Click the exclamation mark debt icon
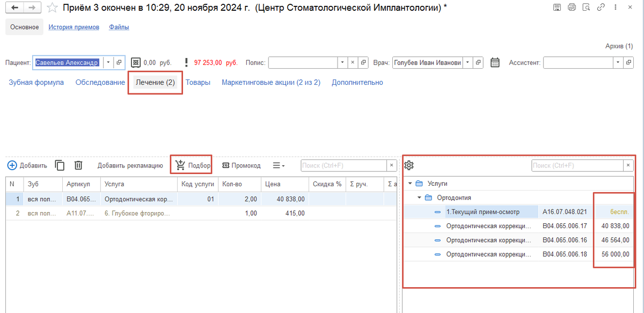Screen dimensions: 644x313 186,62
